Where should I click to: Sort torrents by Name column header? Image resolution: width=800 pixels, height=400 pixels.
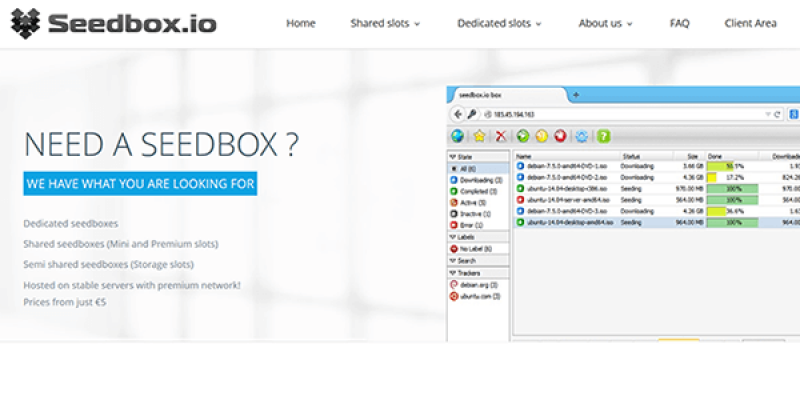click(566, 157)
